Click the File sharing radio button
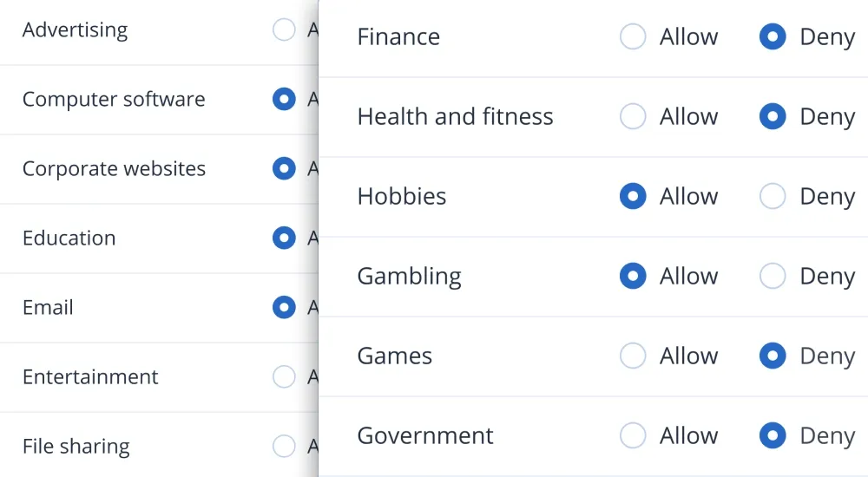868x477 pixels. click(x=284, y=446)
